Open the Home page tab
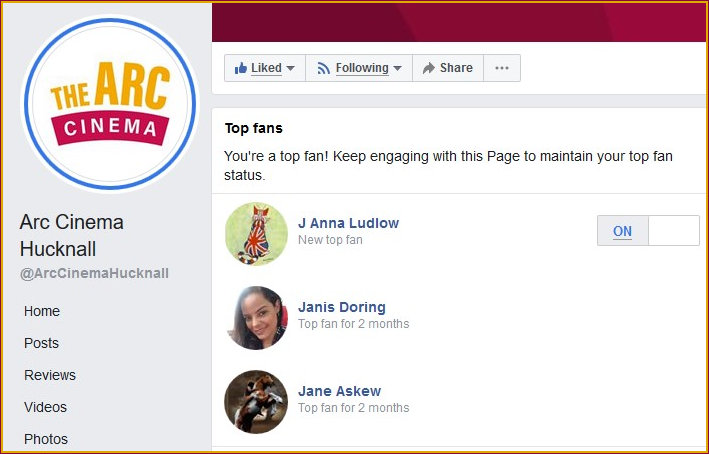Screen dimensions: 709x454 [x=42, y=311]
